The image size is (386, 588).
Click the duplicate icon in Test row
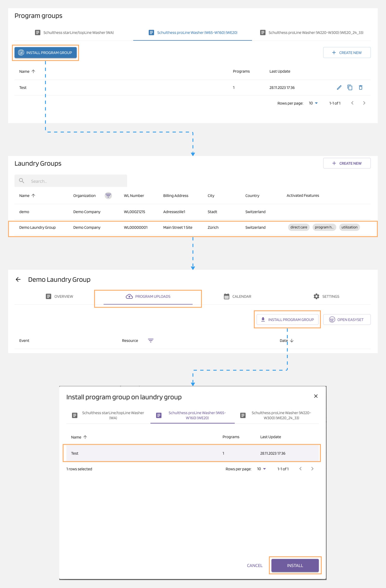pyautogui.click(x=350, y=87)
